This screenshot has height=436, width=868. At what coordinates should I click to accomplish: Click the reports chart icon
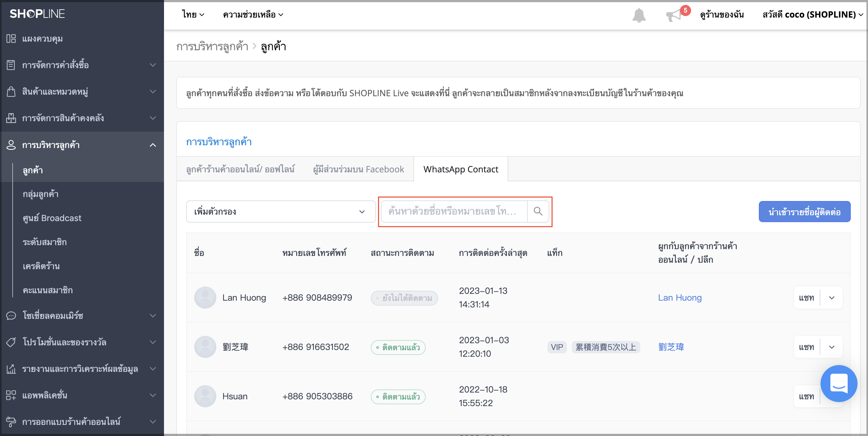11,369
